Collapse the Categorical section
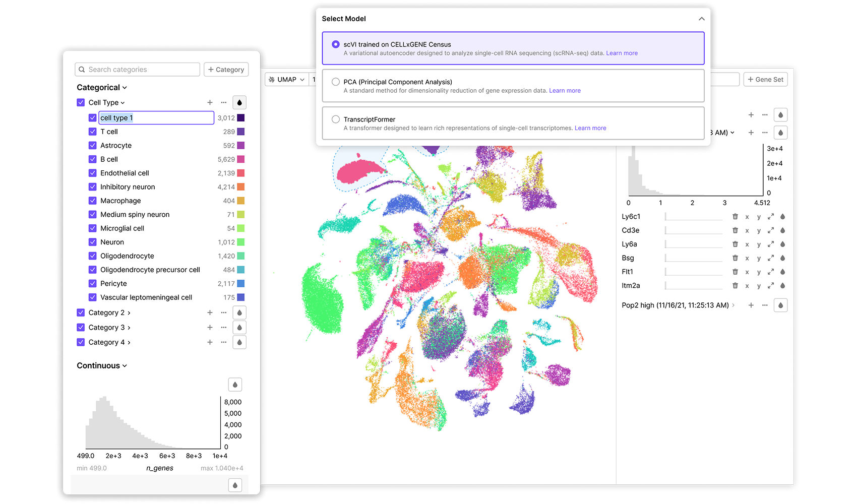 (x=125, y=87)
